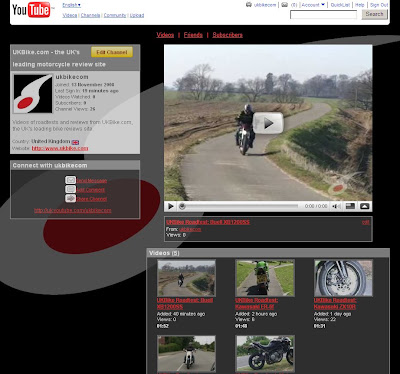Focus the search text field
Screen dimensions: 400x374
click(323, 15)
